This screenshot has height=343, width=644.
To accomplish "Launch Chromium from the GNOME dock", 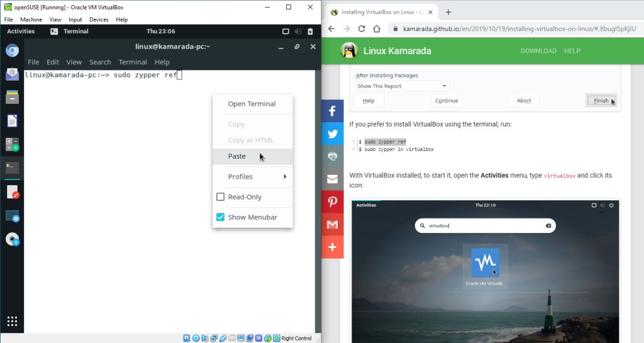I will 12,50.
